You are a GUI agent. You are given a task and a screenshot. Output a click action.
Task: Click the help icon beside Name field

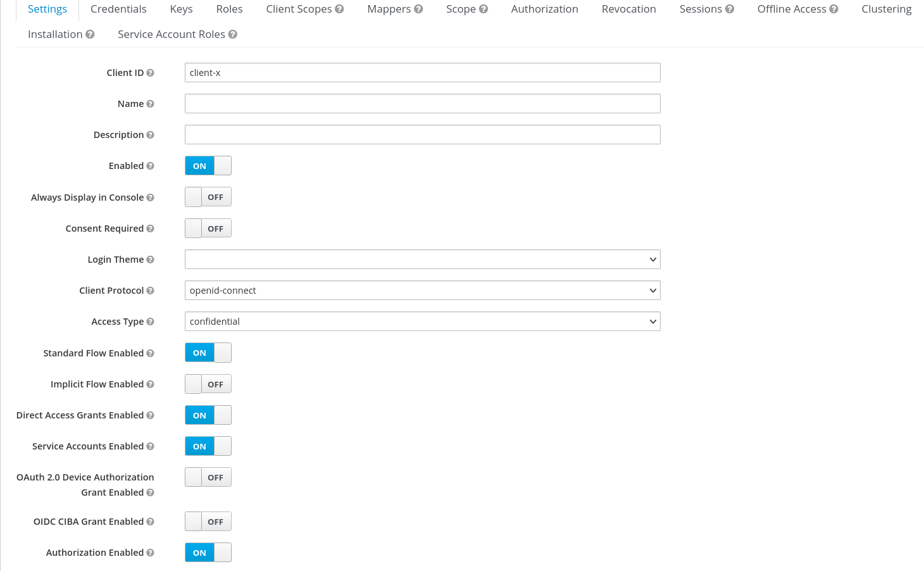151,103
